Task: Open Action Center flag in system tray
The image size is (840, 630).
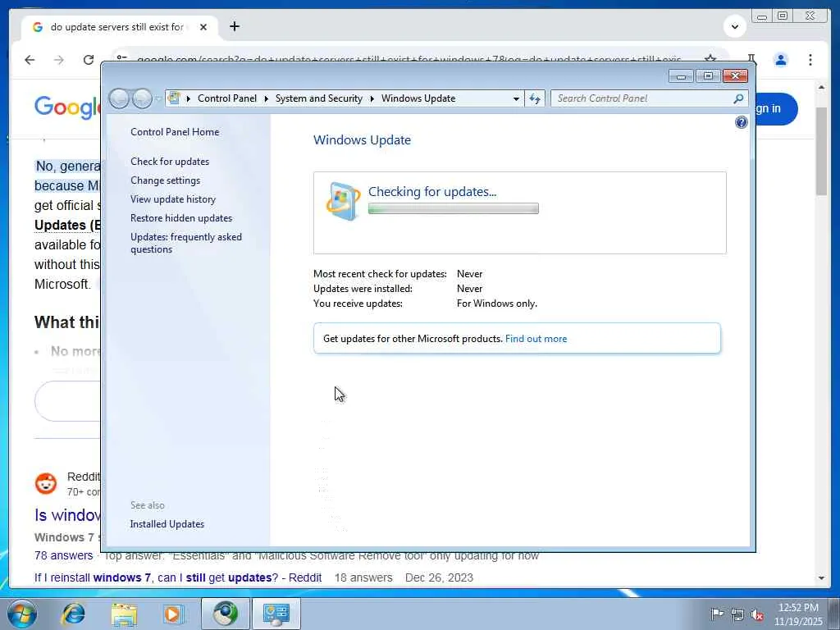Action: coord(717,614)
